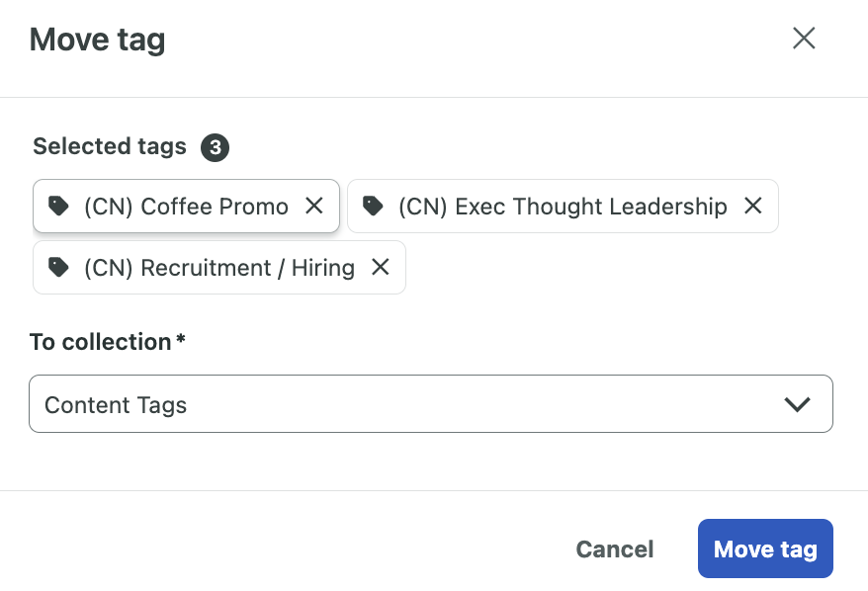Viewport: 868px width, 591px height.
Task: Open the Content Tags collection combo box
Action: click(430, 404)
